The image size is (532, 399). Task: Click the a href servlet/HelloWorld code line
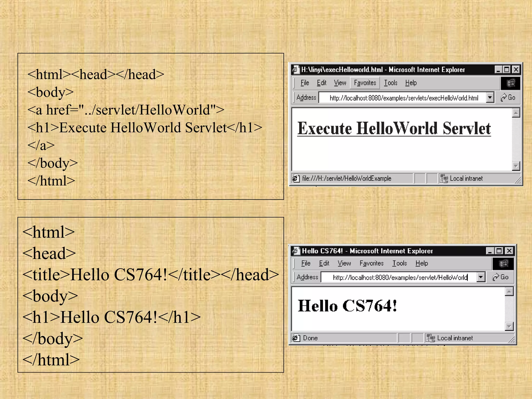126,110
